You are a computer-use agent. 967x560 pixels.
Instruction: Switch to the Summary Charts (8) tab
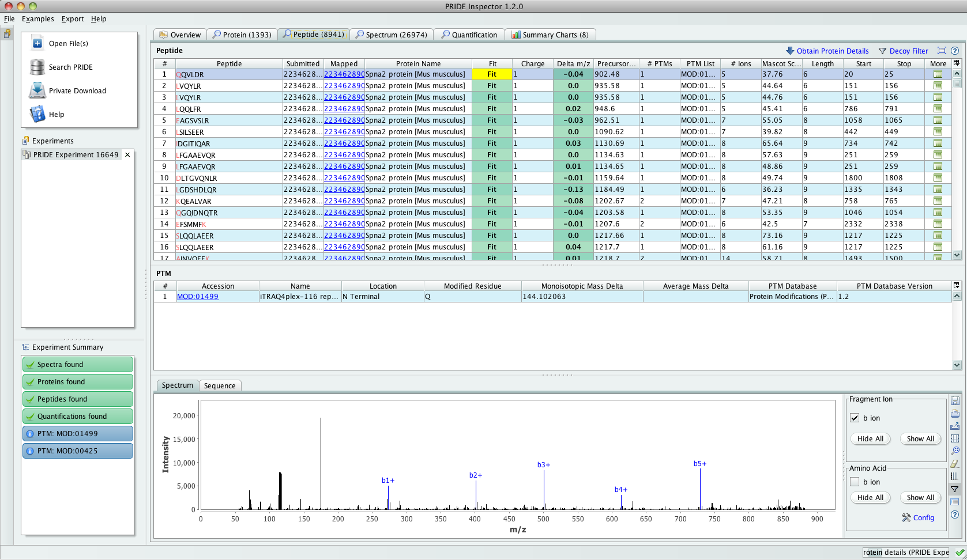coord(550,35)
